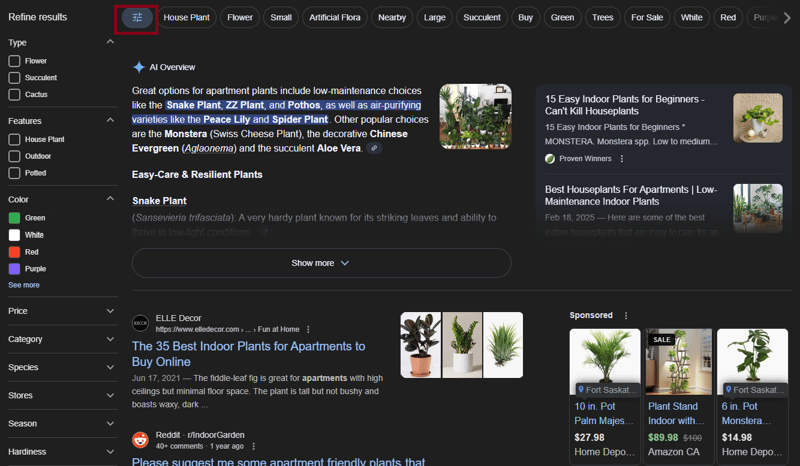Enable the Outdoor feature checkbox
800x466 pixels.
click(x=14, y=156)
